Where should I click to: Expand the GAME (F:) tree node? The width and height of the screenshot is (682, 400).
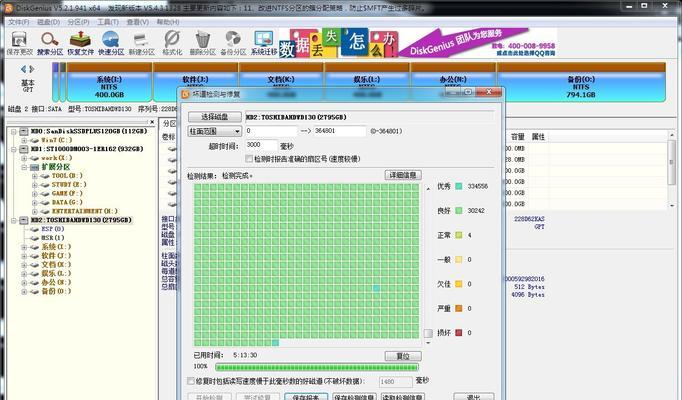tap(34, 194)
